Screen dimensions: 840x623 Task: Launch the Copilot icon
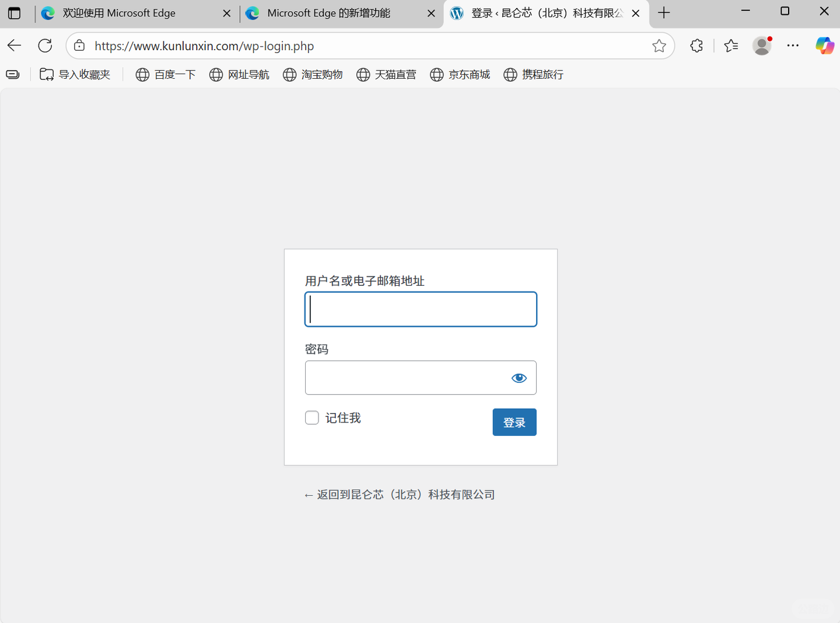coord(825,45)
